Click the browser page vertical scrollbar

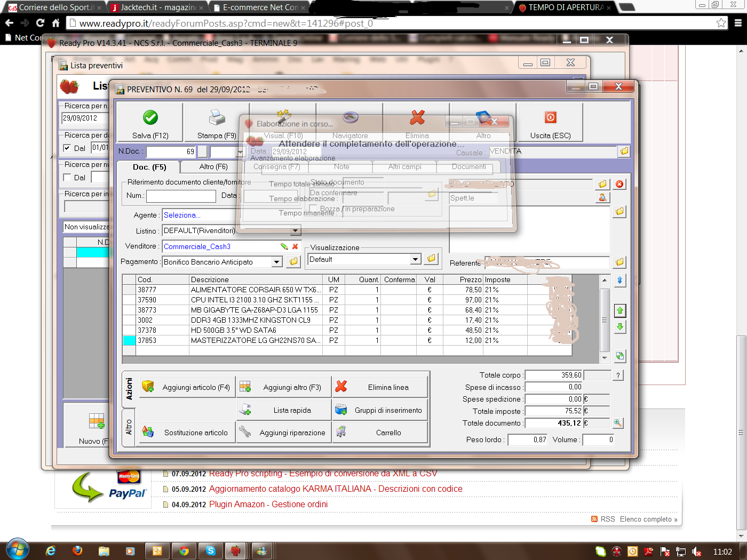pyautogui.click(x=741, y=432)
